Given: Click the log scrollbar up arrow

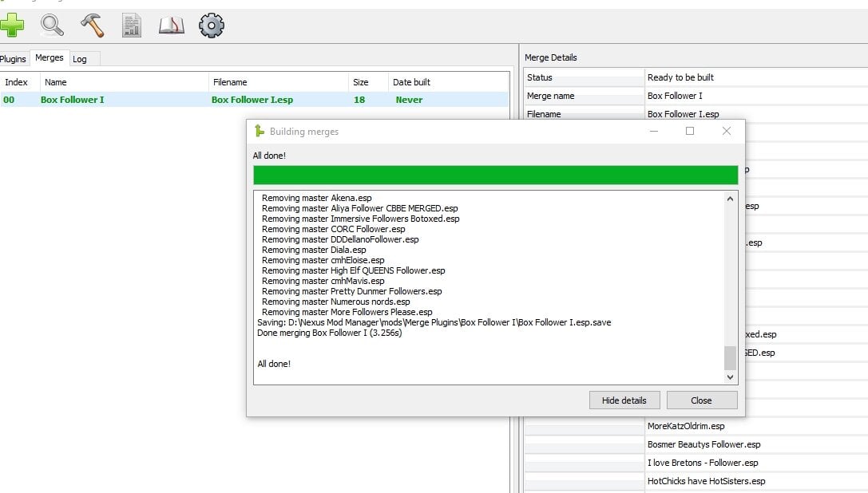Looking at the screenshot, I should coord(730,199).
